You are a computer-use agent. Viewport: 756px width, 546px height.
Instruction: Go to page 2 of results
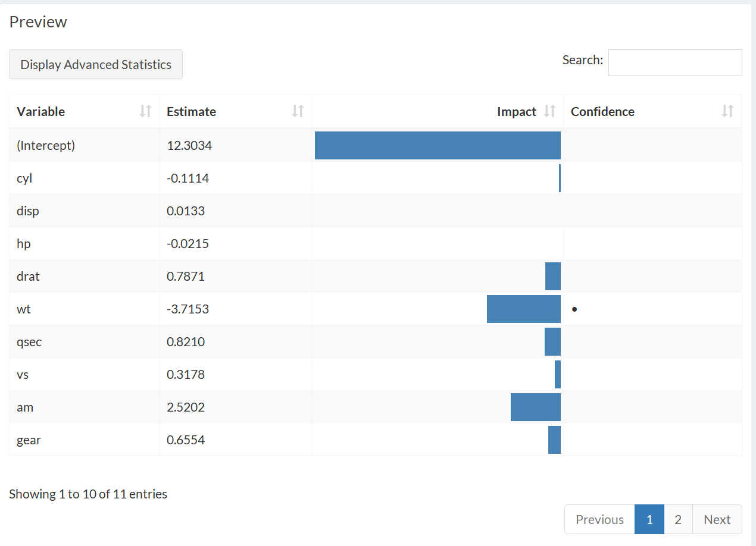tap(678, 519)
